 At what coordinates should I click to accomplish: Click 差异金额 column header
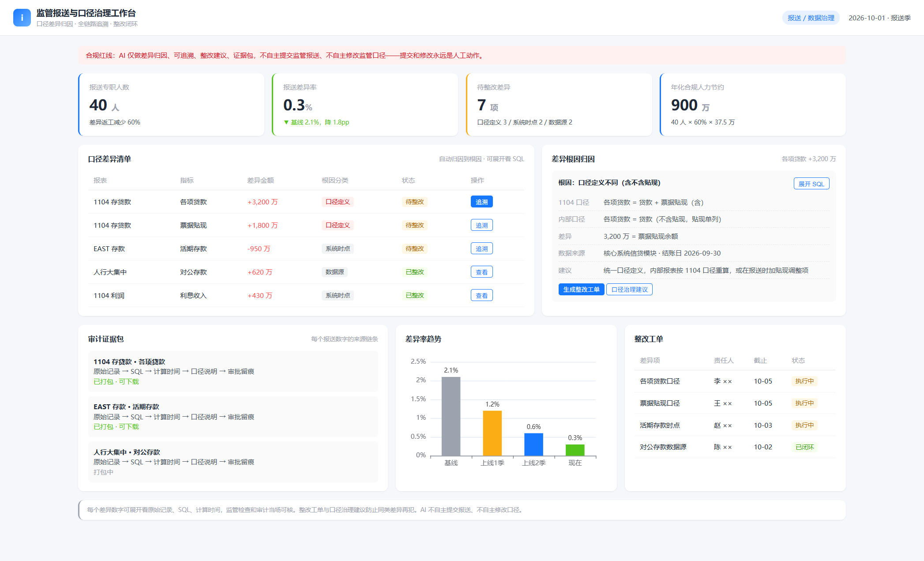pos(260,181)
